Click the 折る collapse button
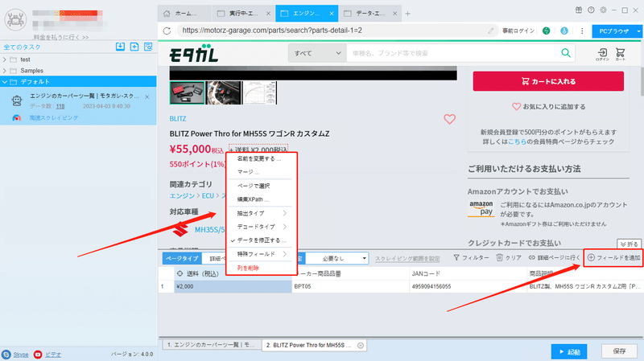Viewport: 644px width, 361px height. pyautogui.click(x=629, y=244)
